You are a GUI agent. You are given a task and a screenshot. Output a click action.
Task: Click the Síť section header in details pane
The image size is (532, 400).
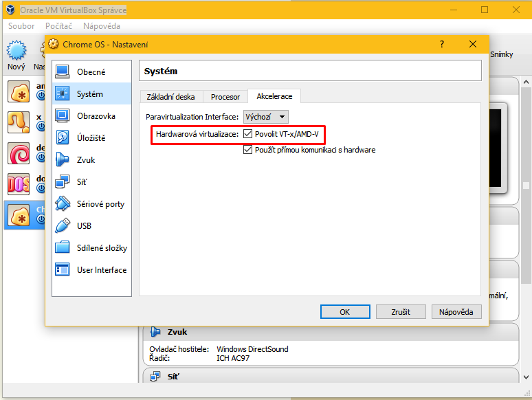[x=331, y=376]
